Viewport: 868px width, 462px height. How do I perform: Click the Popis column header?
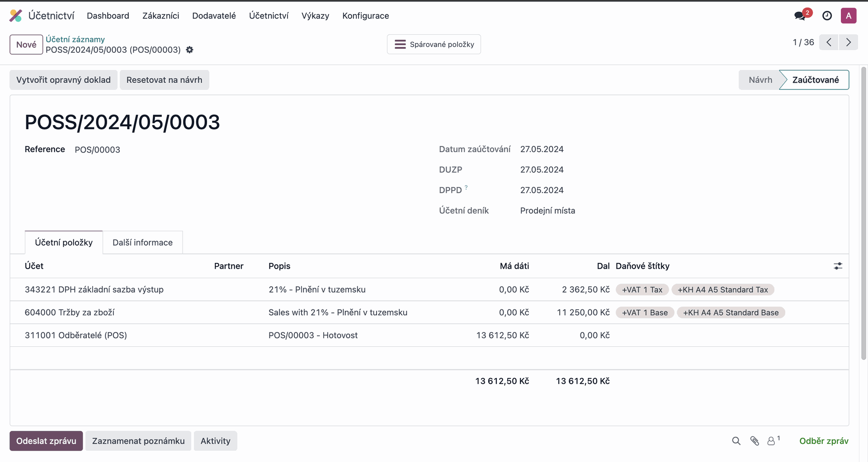tap(279, 266)
